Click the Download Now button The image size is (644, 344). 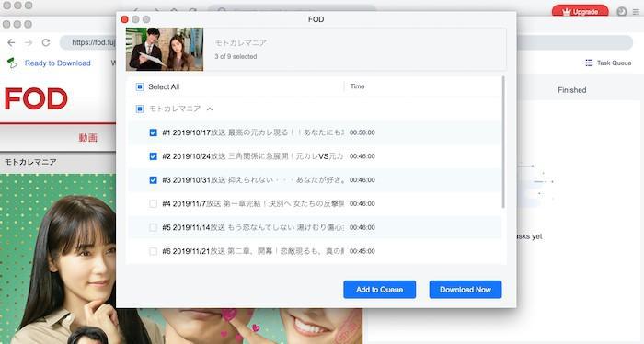466,290
